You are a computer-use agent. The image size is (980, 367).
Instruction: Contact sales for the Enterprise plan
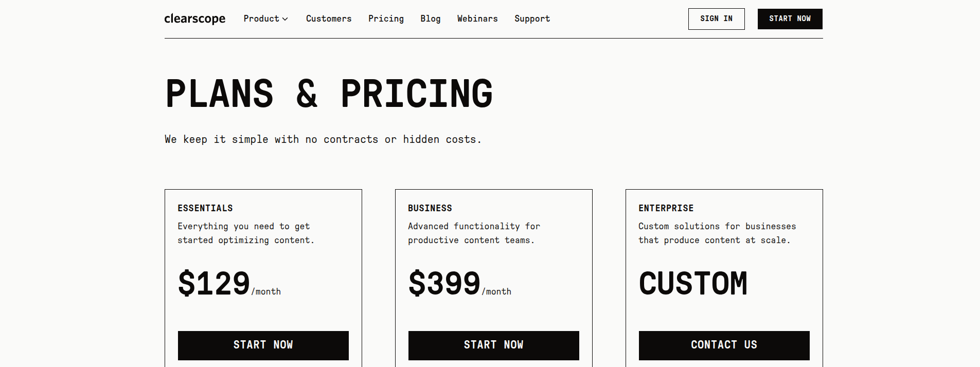coord(724,345)
